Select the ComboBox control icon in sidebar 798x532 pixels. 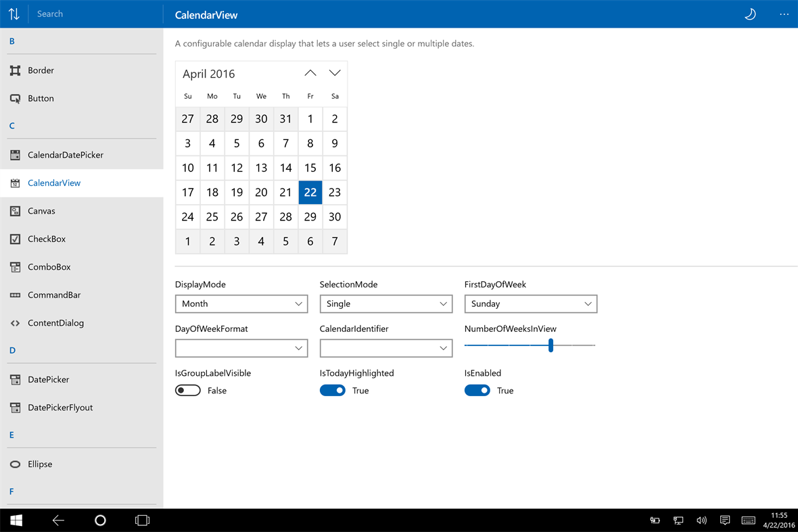(x=15, y=266)
